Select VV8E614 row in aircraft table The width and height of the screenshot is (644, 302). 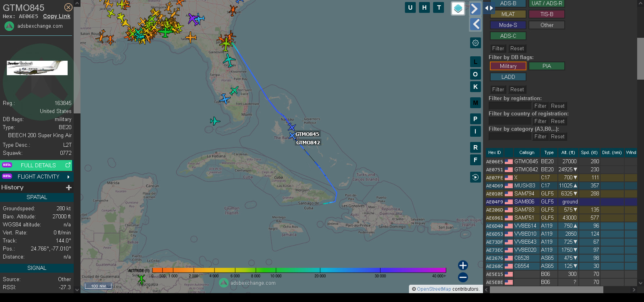(561, 226)
